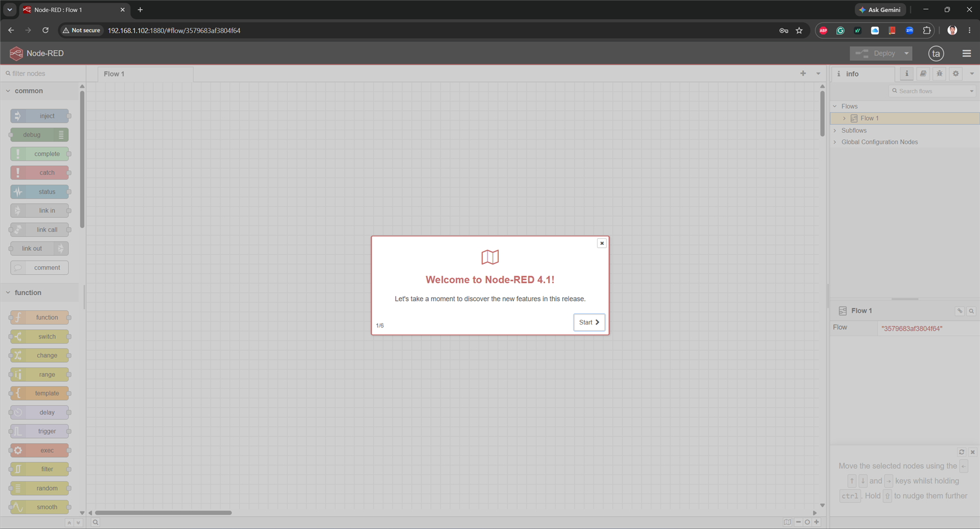
Task: Collapse the Flows tree section
Action: tap(835, 106)
